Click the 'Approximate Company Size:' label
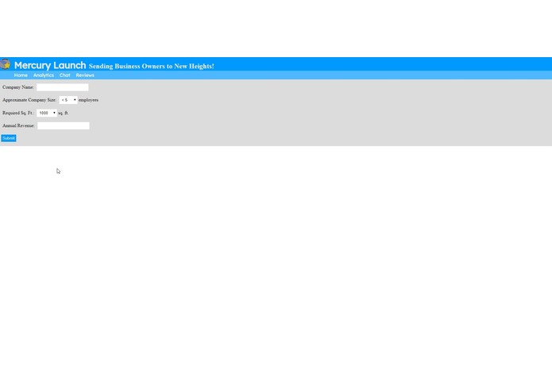 (x=29, y=100)
